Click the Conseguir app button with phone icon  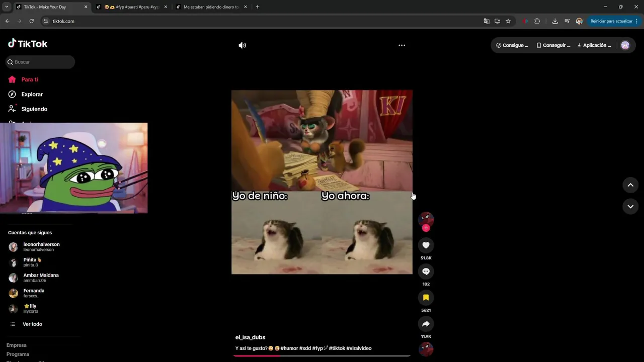point(553,45)
